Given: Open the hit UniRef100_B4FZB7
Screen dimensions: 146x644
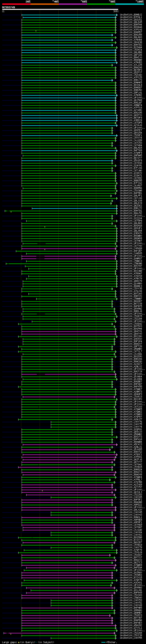Looking at the screenshot, I should [131, 251].
